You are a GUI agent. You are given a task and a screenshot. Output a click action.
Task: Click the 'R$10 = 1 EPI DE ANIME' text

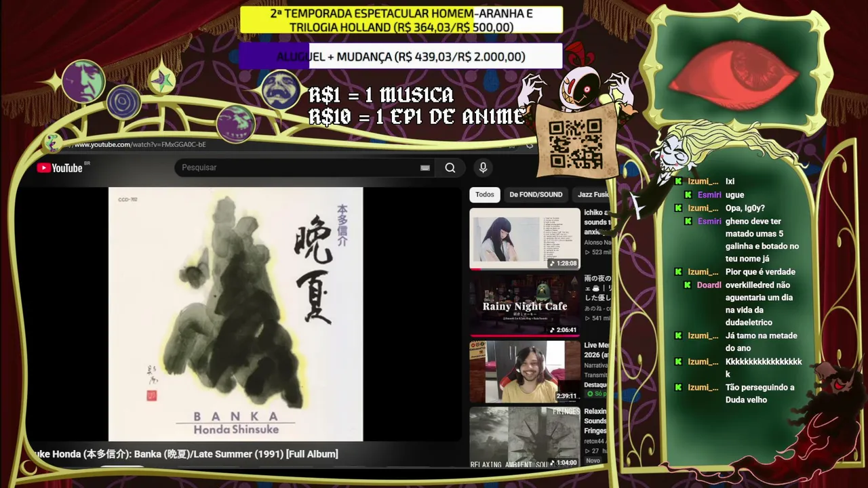coord(416,117)
